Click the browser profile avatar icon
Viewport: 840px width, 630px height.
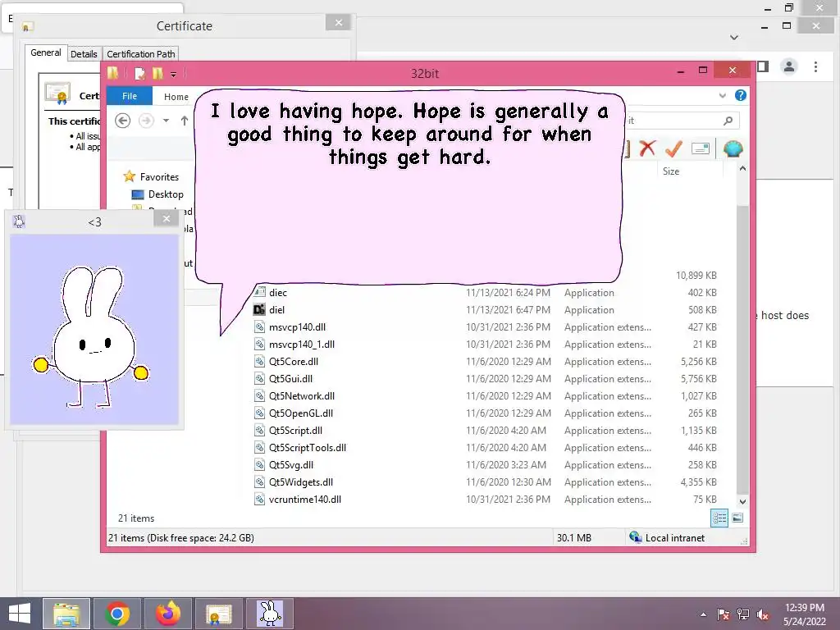788,66
